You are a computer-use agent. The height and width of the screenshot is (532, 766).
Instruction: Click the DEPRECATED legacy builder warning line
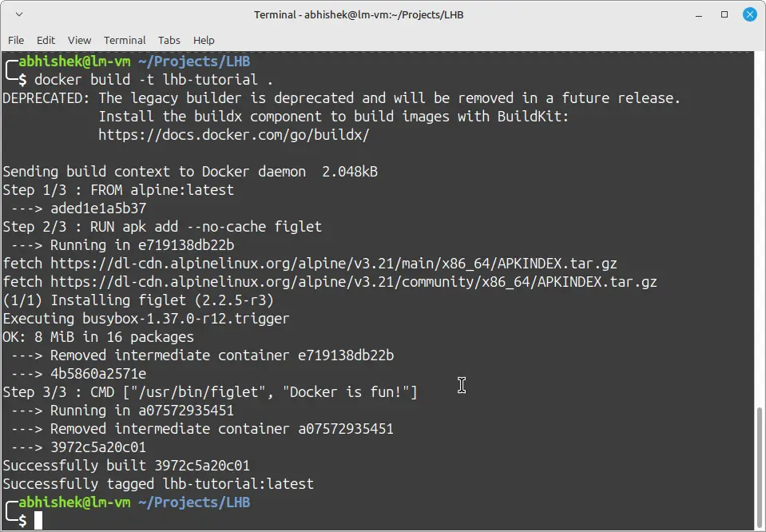coord(339,97)
